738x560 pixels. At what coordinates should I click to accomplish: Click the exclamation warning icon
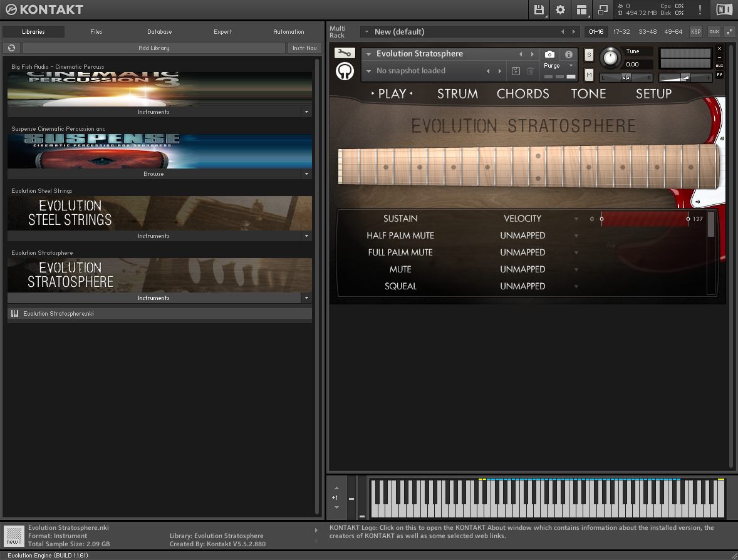click(700, 9)
